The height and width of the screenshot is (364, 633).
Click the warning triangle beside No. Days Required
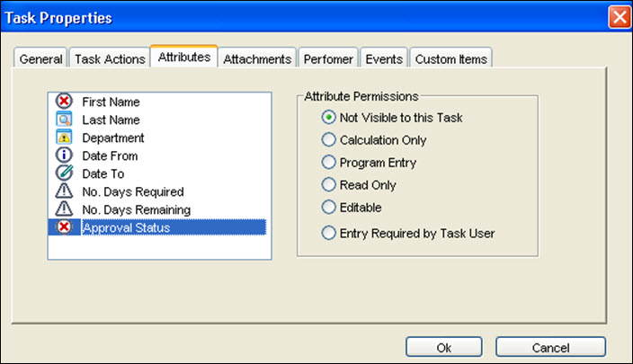64,191
